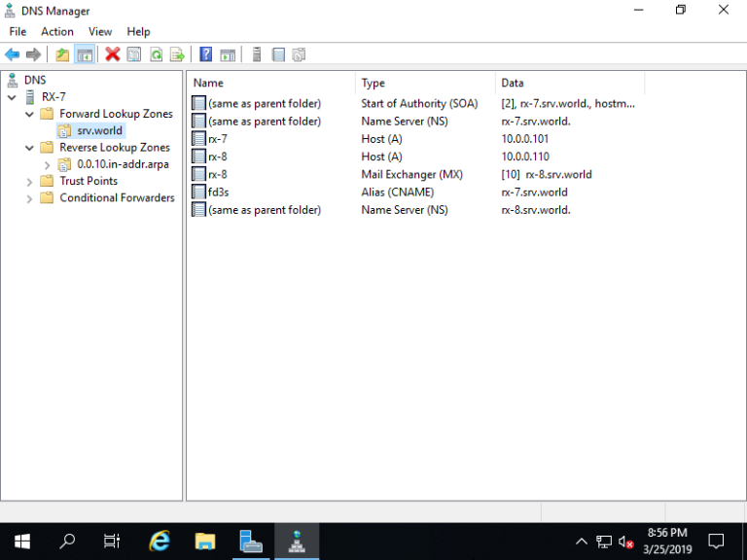Open taskbar Search magnifier
This screenshot has height=560, width=747.
tap(67, 541)
